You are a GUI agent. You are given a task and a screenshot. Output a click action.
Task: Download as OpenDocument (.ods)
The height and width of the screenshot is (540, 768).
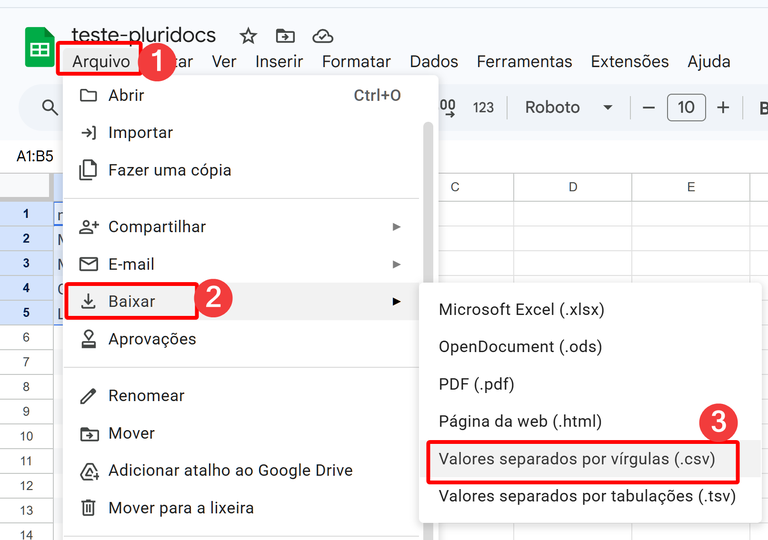tap(590, 347)
